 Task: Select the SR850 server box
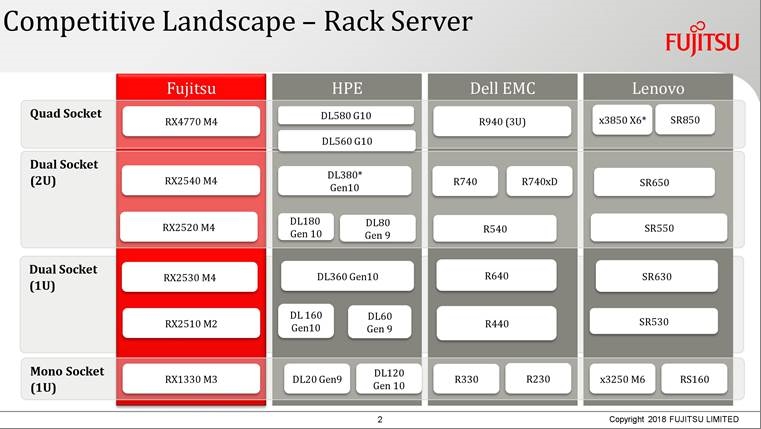point(685,120)
